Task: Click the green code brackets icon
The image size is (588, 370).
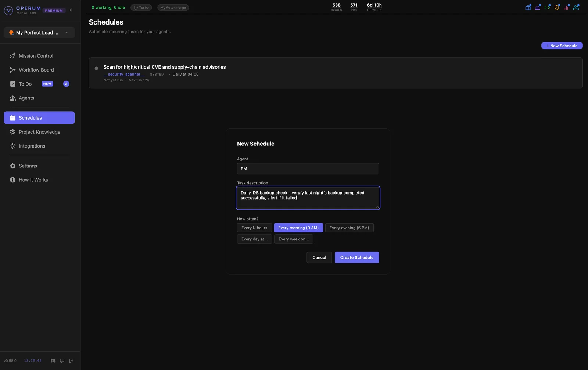Action: point(547,7)
